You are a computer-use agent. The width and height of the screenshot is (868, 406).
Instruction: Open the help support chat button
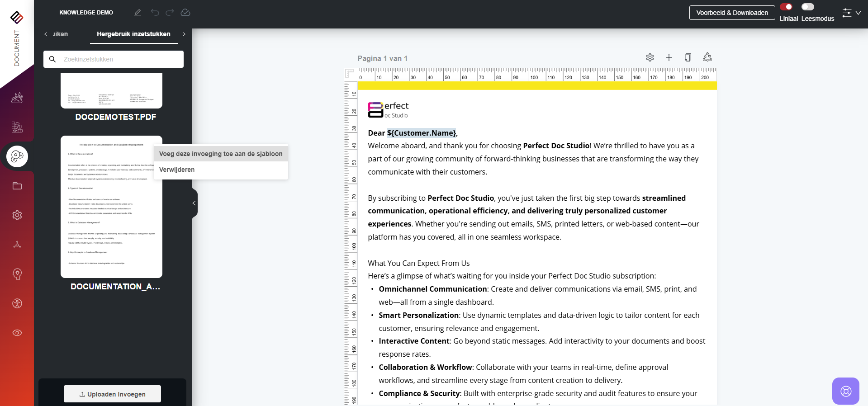pyautogui.click(x=845, y=391)
